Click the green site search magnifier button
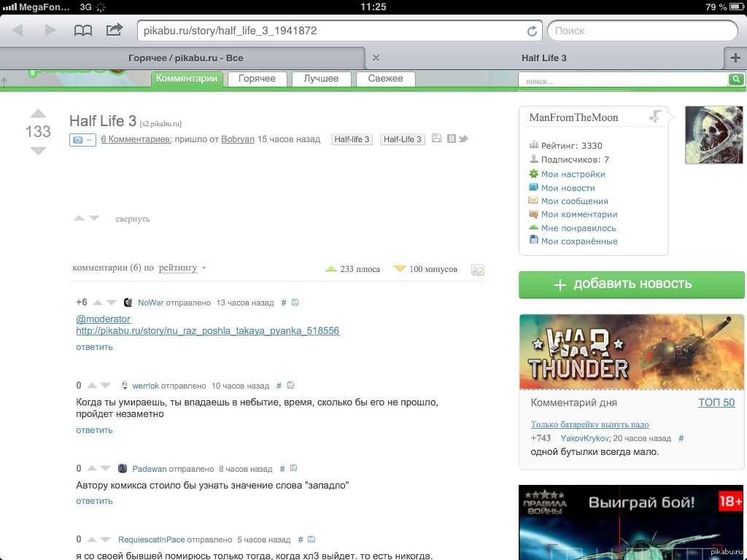 point(736,79)
